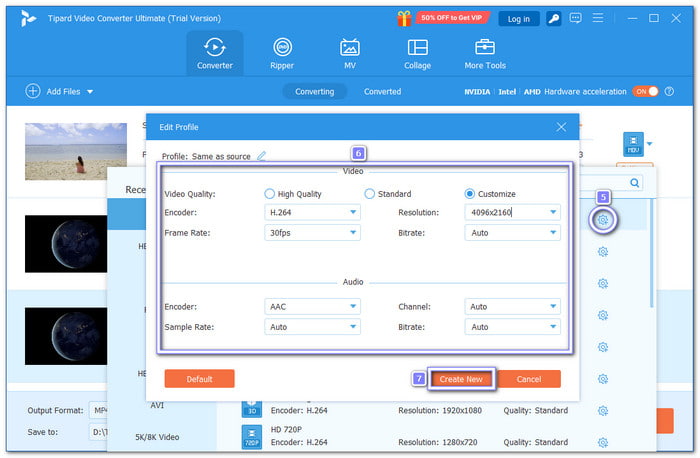Viewport: 700px width, 458px height.
Task: Open the Add Files dropdown arrow
Action: click(x=90, y=92)
